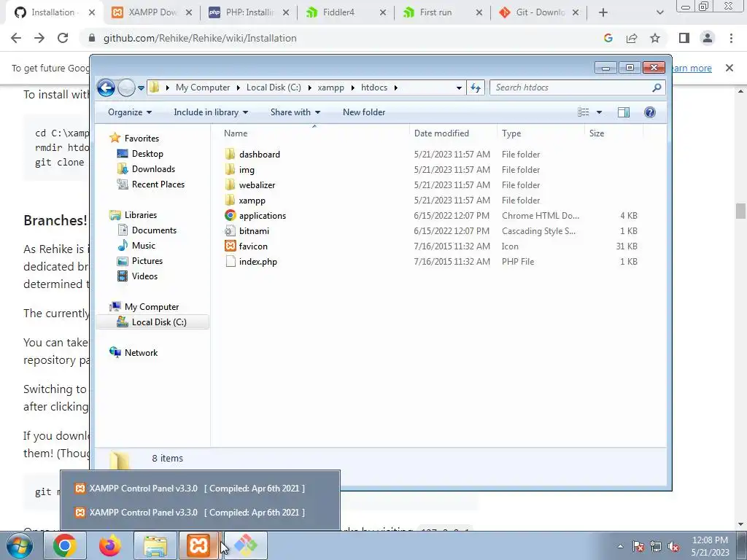Image resolution: width=747 pixels, height=560 pixels.
Task: Switch to the Fiddler4 tab
Action: pos(346,13)
